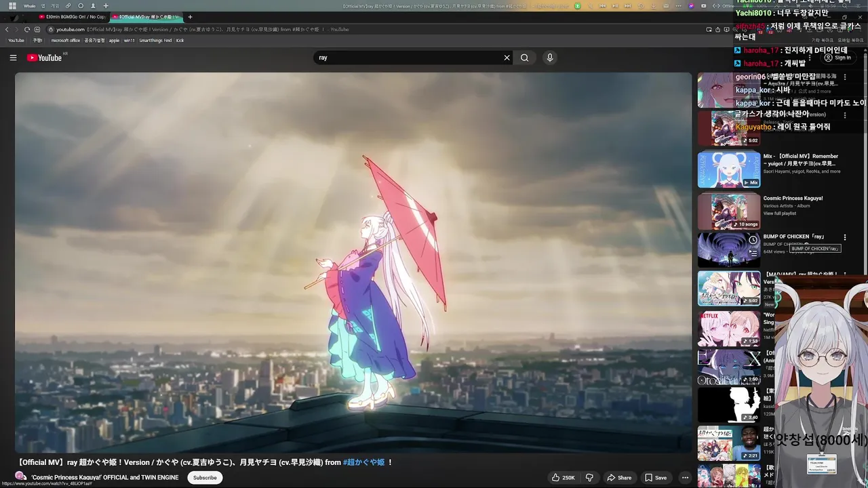The height and width of the screenshot is (488, 868).
Task: Open the channel avatar beside the Subscribe button
Action: click(x=21, y=477)
